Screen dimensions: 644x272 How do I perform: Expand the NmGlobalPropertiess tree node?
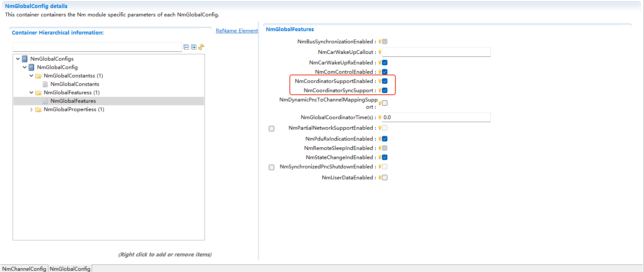click(x=31, y=109)
